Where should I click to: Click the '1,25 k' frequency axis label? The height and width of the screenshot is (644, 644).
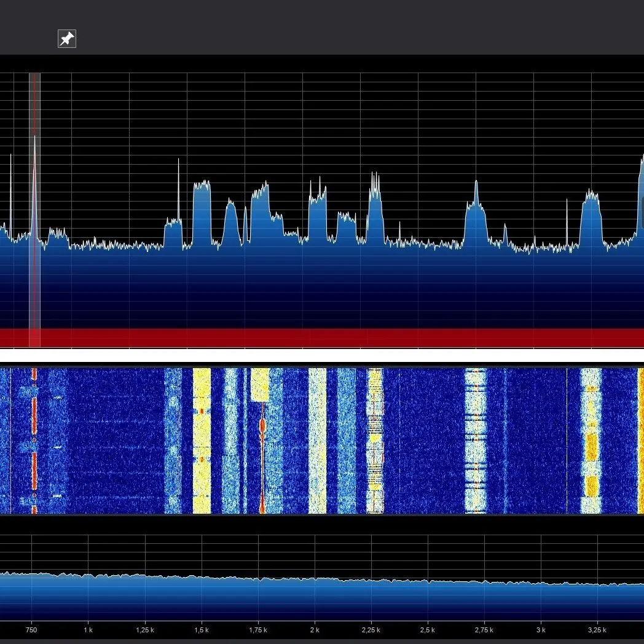coord(145,630)
